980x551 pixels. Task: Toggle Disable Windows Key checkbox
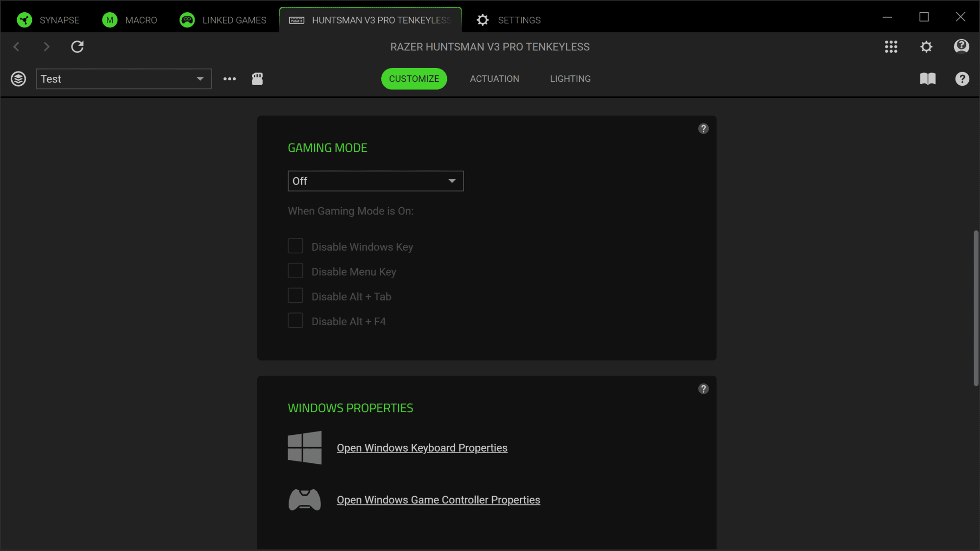[295, 246]
